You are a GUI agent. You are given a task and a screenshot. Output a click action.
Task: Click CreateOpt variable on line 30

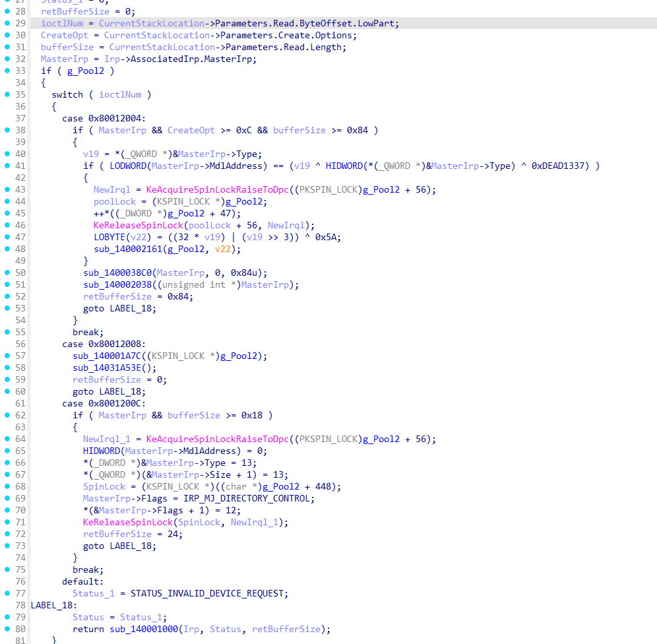coord(65,36)
